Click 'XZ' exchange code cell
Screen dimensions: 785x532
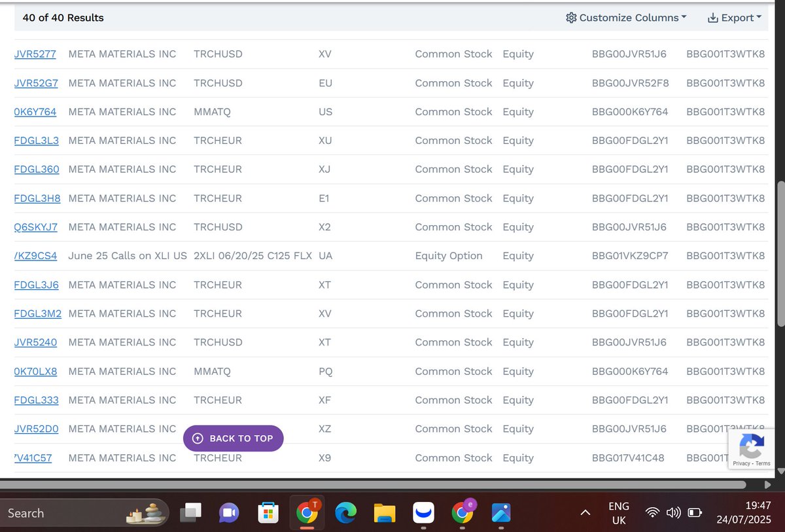click(x=325, y=429)
